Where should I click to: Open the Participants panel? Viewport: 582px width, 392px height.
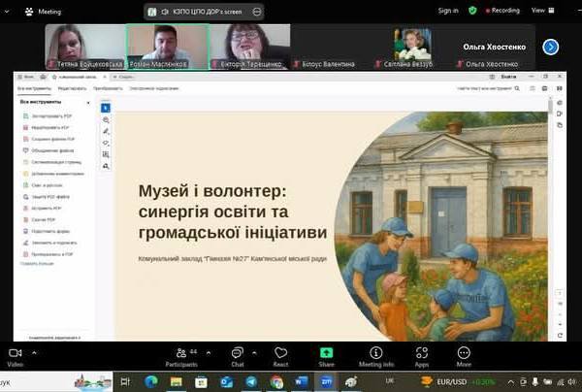coord(180,355)
